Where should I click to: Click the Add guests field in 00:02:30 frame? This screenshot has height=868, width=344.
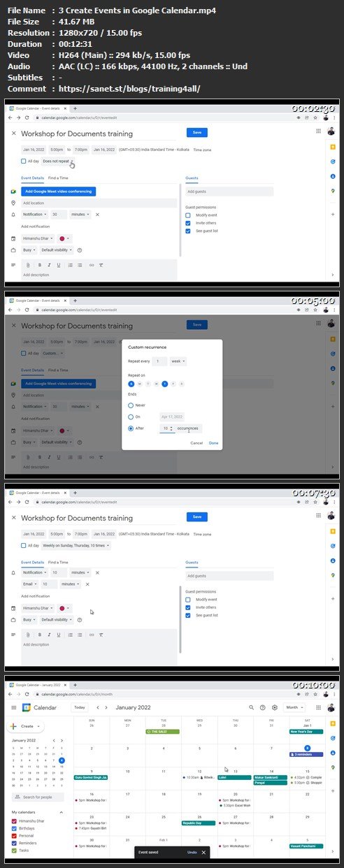pos(229,191)
